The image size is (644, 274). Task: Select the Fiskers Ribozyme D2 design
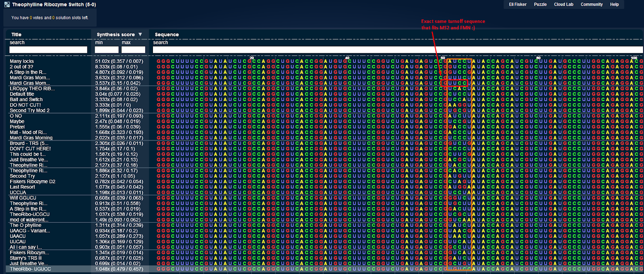33,181
